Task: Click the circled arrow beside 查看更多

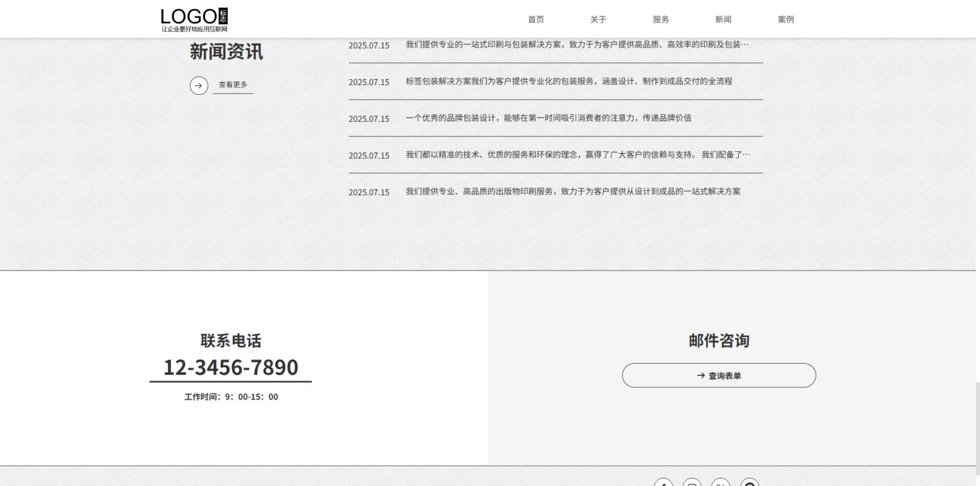Action: pos(199,85)
